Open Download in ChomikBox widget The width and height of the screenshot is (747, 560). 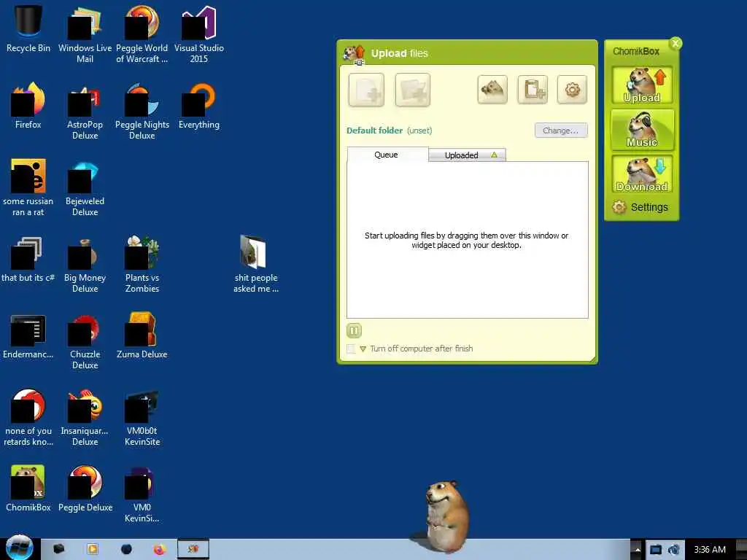click(642, 174)
